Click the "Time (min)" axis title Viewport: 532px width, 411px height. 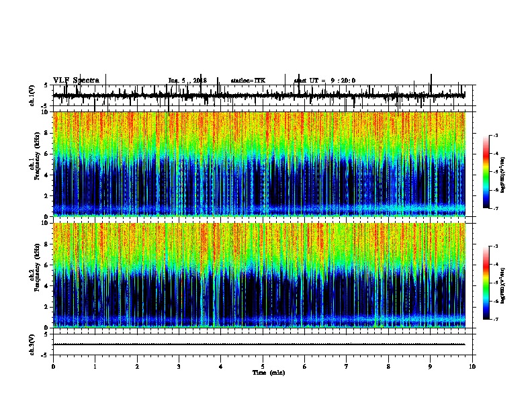[x=269, y=373]
